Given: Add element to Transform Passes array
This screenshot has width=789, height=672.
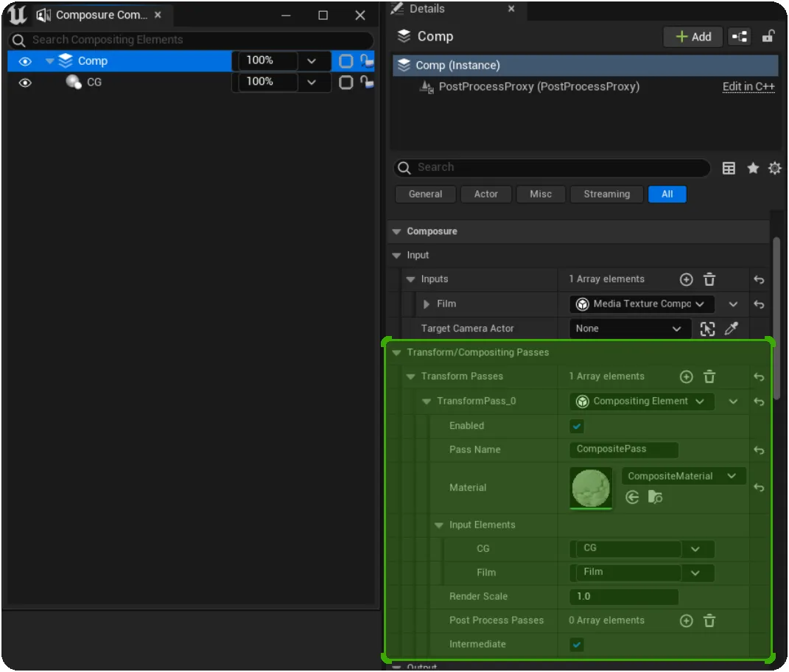Looking at the screenshot, I should click(x=686, y=377).
